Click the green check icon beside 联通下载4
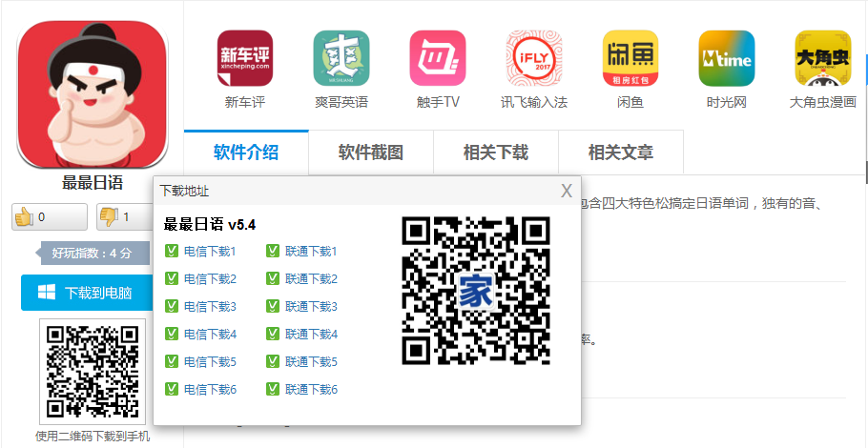 [x=273, y=334]
